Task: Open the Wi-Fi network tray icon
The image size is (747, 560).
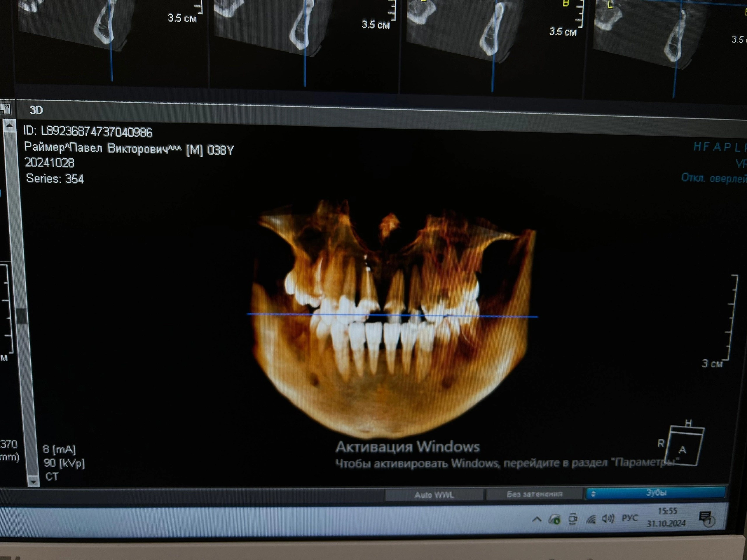Action: point(591,519)
